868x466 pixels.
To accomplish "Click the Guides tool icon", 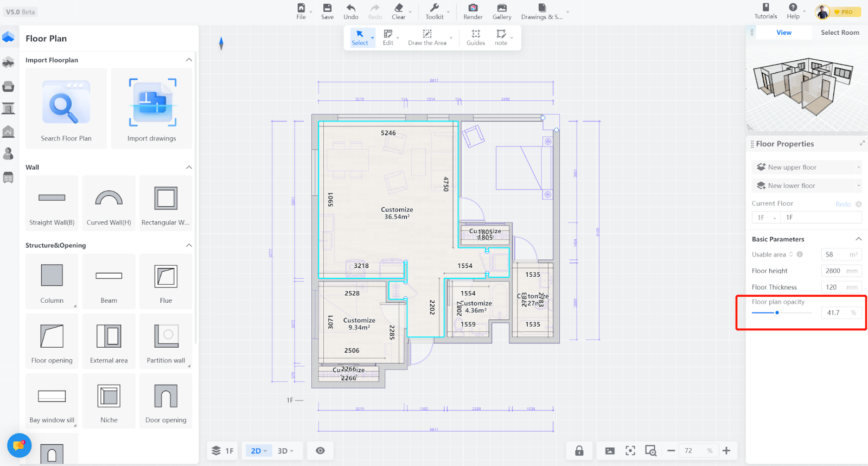I will tap(475, 34).
